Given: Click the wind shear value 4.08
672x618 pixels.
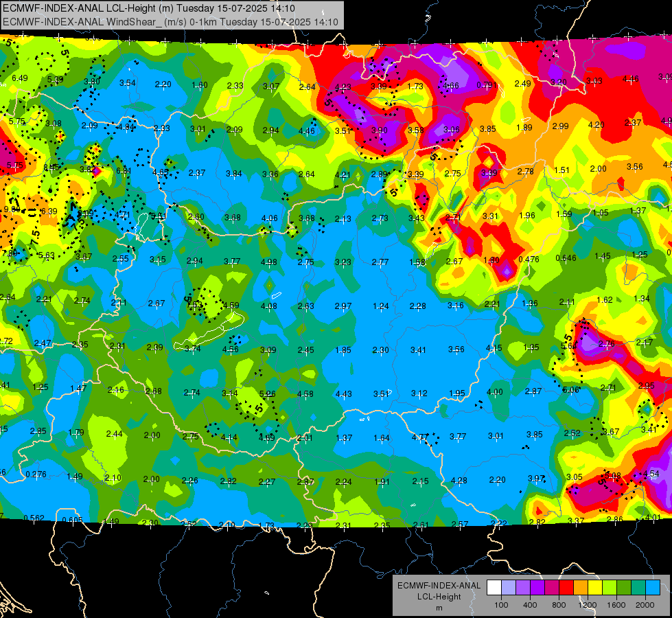Looking at the screenshot, I should click(x=268, y=306).
